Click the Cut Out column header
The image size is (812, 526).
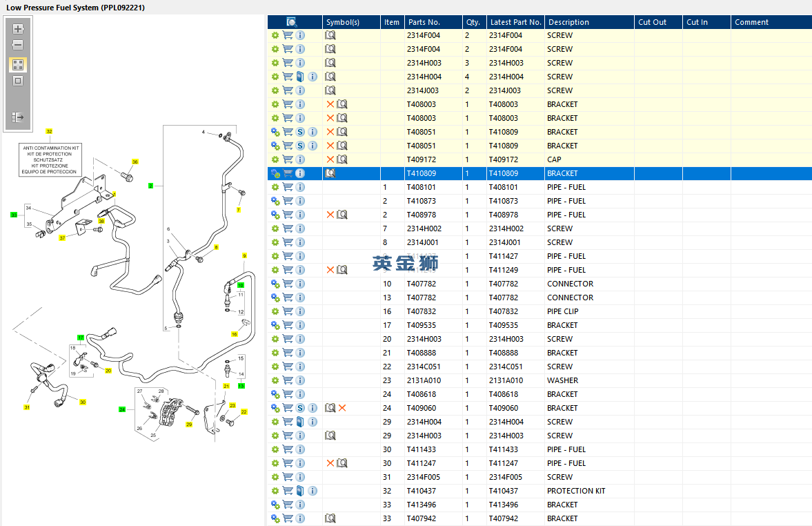click(x=658, y=22)
